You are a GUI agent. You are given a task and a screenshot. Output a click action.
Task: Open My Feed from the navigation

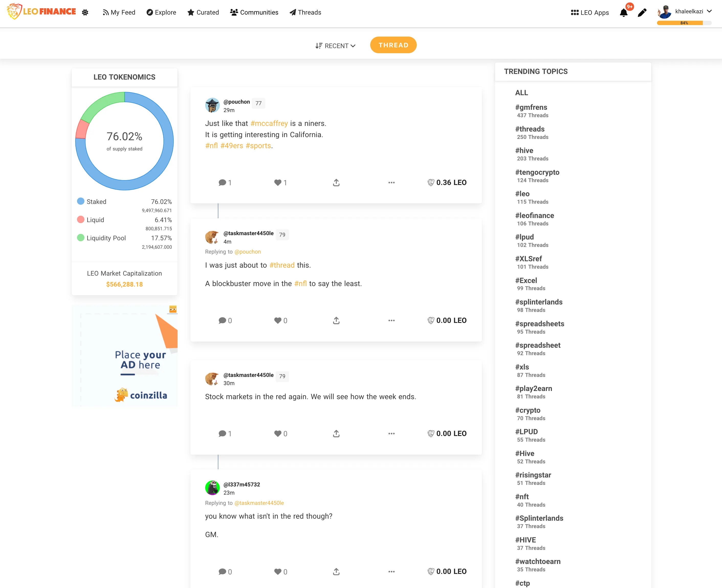[x=119, y=12]
